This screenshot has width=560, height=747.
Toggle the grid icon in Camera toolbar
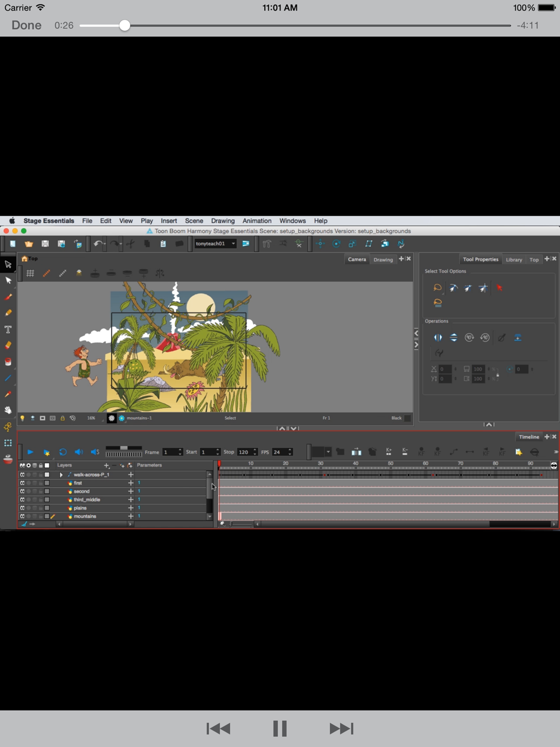[30, 273]
